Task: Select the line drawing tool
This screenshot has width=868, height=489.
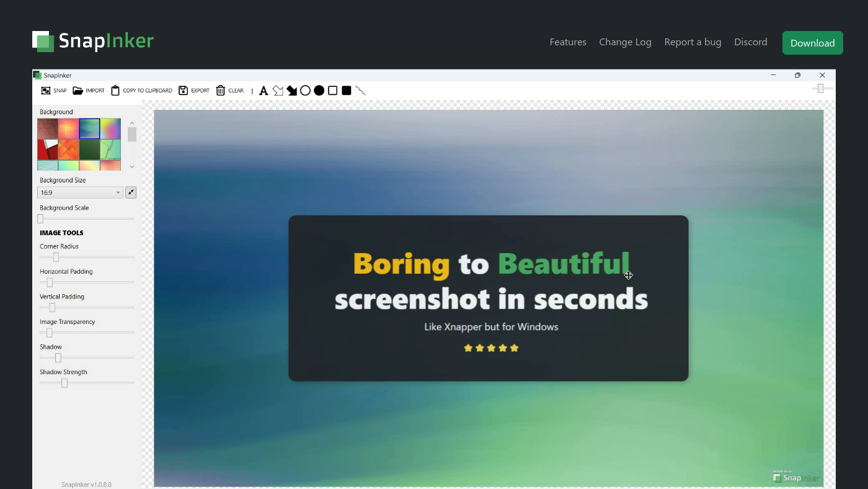Action: (x=360, y=91)
